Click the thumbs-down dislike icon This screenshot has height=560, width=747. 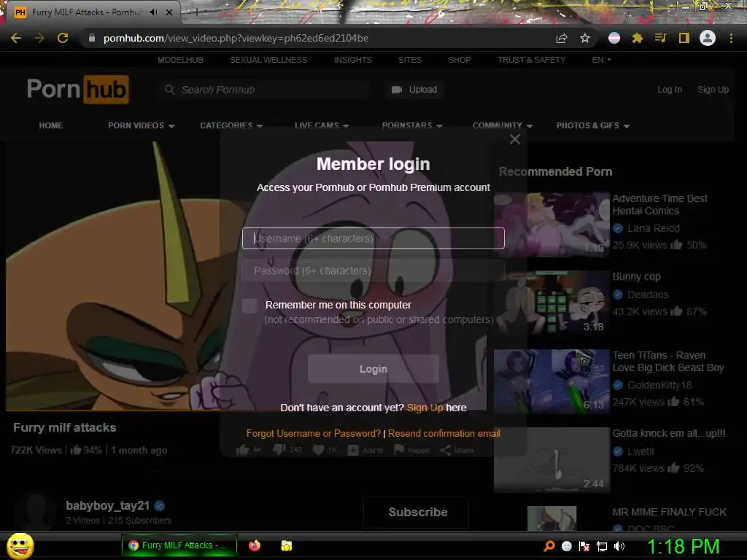(x=279, y=450)
